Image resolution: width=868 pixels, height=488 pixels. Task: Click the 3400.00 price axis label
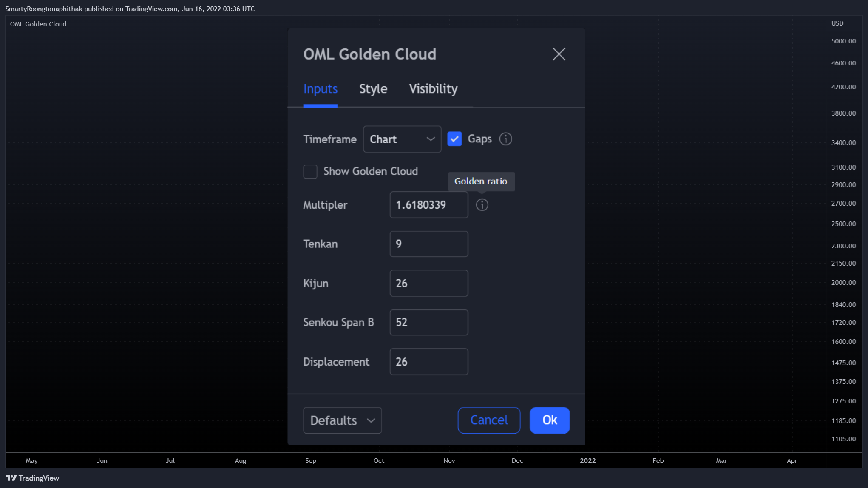click(x=843, y=143)
